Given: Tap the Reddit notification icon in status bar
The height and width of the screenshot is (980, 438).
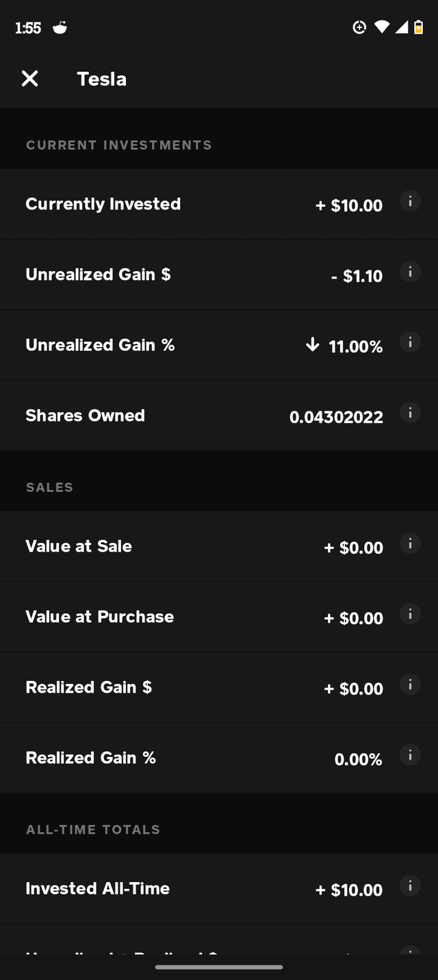Looking at the screenshot, I should (60, 27).
